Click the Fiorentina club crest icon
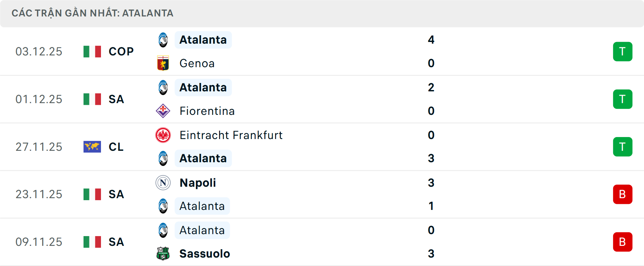 tap(163, 111)
